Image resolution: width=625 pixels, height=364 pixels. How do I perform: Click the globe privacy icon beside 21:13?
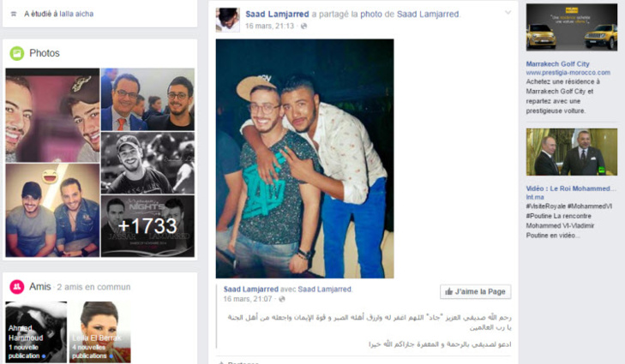303,26
